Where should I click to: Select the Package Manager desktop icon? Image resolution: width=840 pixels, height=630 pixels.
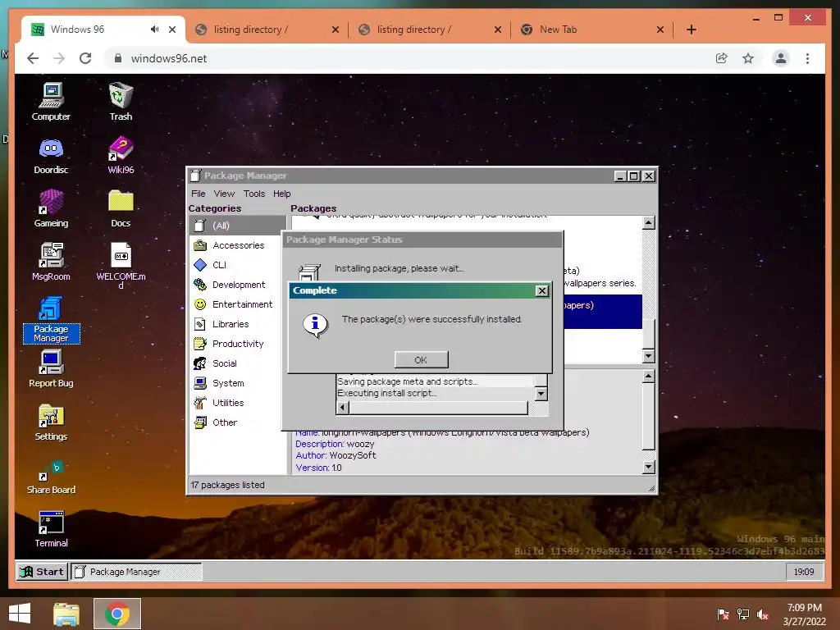51,319
